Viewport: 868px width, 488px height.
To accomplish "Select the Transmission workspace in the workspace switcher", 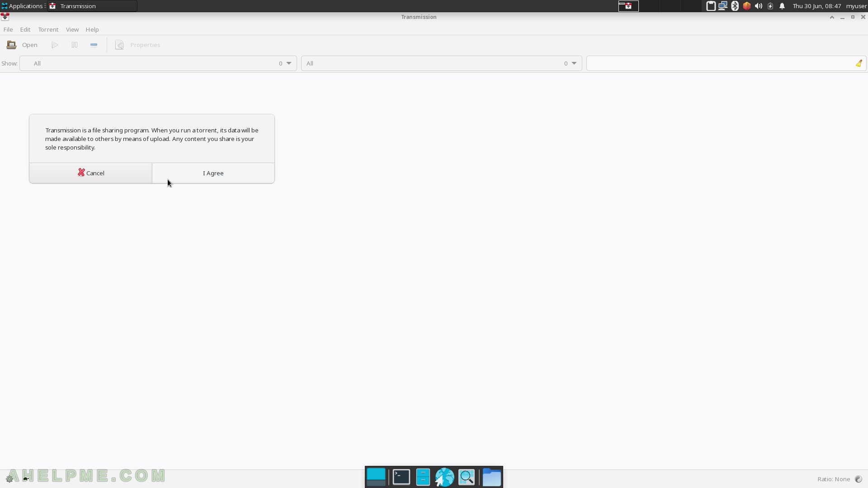I will click(628, 6).
